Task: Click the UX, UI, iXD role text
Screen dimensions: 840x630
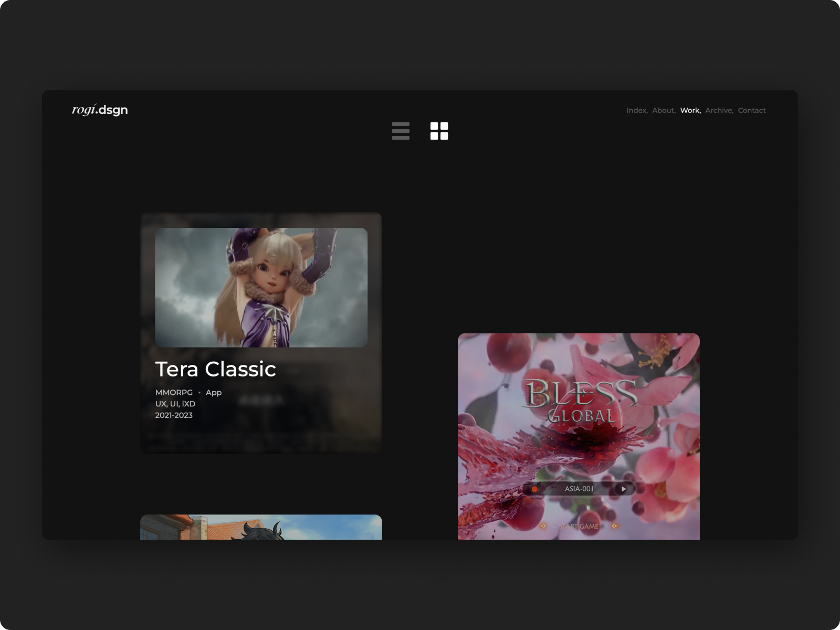Action: click(175, 404)
